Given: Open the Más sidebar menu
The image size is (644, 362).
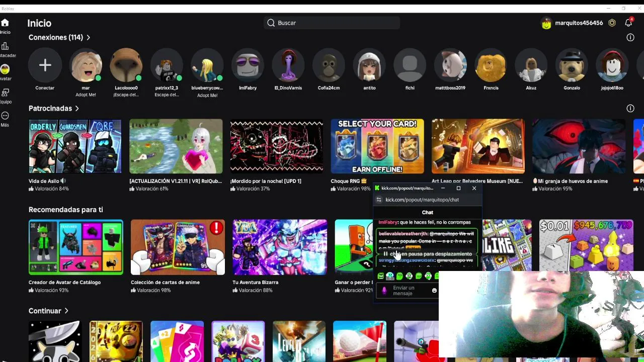Looking at the screenshot, I should [x=5, y=116].
